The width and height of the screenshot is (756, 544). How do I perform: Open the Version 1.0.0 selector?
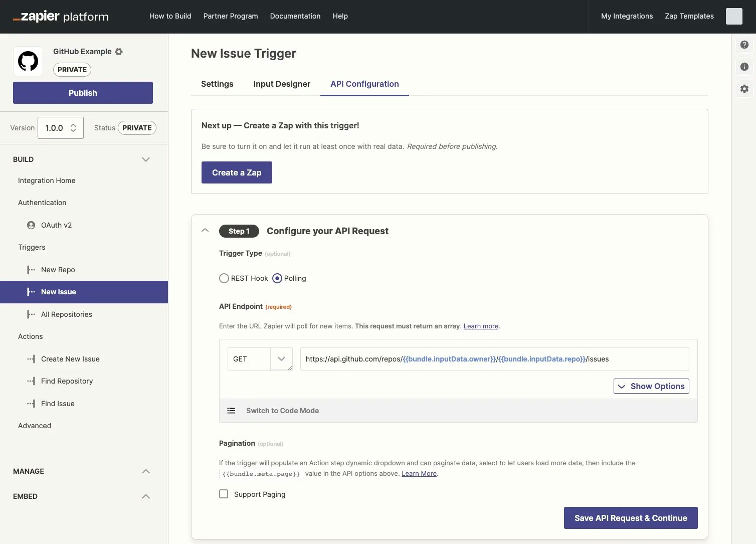coord(61,128)
